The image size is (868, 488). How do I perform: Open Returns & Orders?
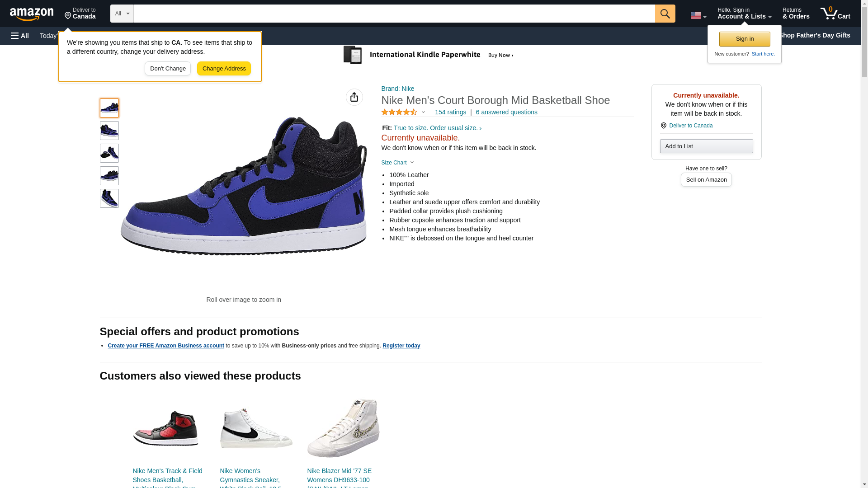point(796,14)
